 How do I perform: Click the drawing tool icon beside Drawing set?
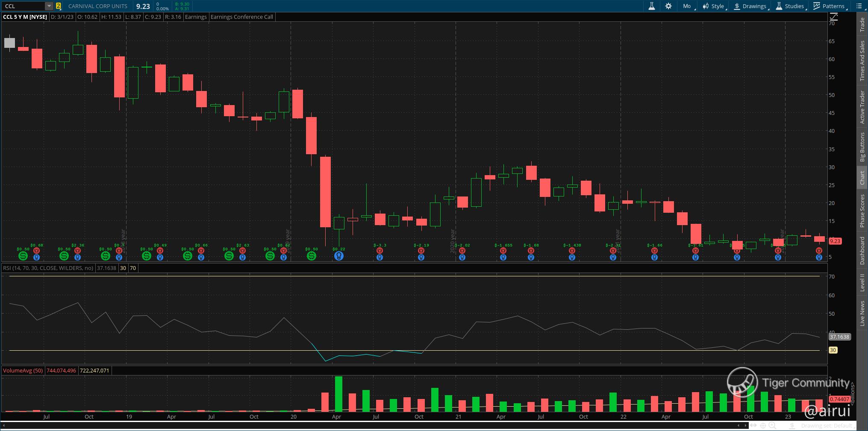coord(792,426)
